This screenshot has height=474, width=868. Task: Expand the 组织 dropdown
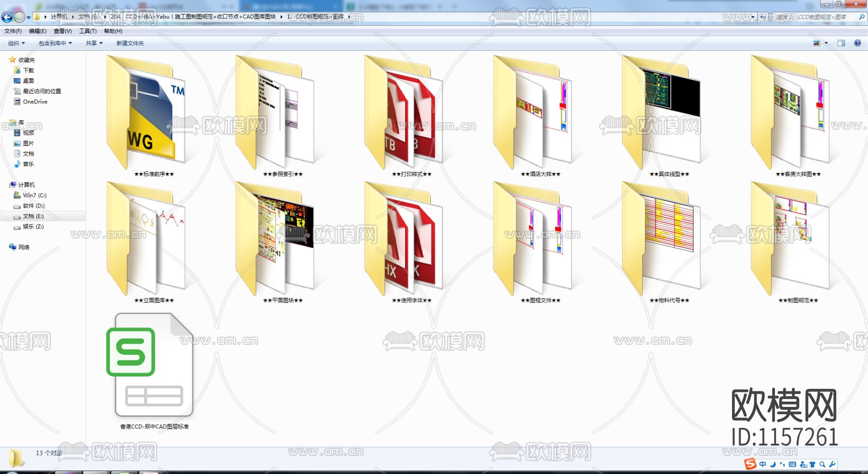(16, 43)
